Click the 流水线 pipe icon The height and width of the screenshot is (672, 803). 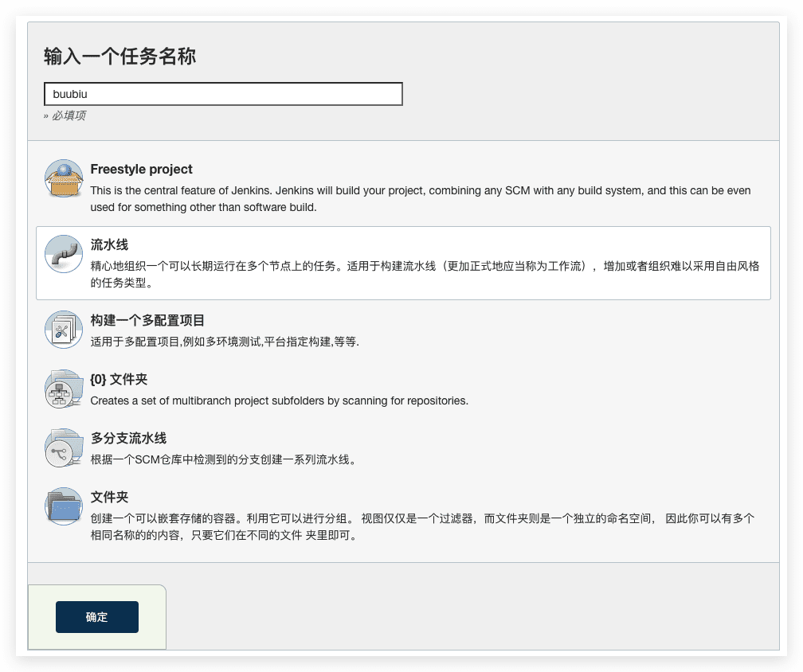tap(64, 254)
